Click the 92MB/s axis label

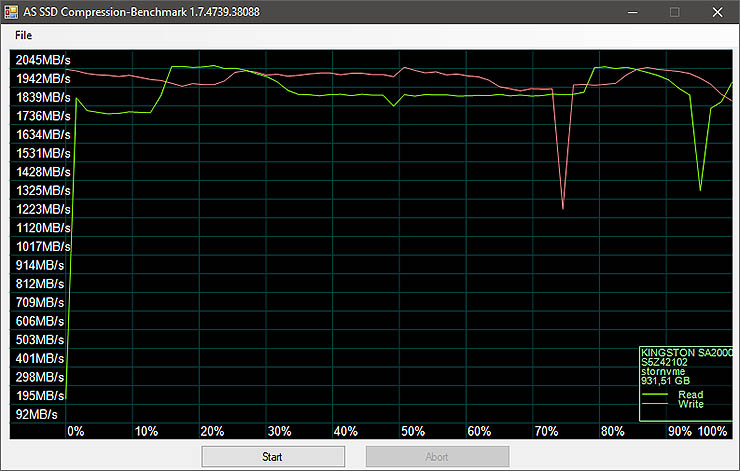38,414
